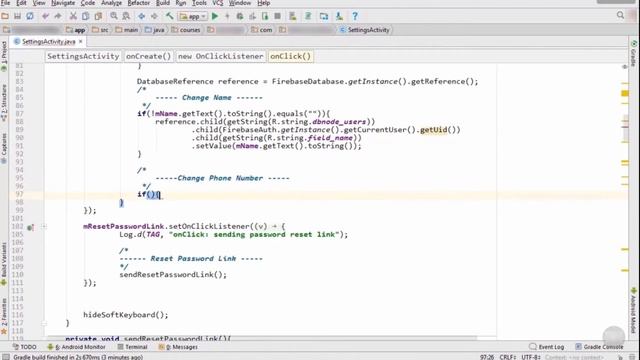
Task: Click the main breadcrumb folder
Action: coord(127,30)
